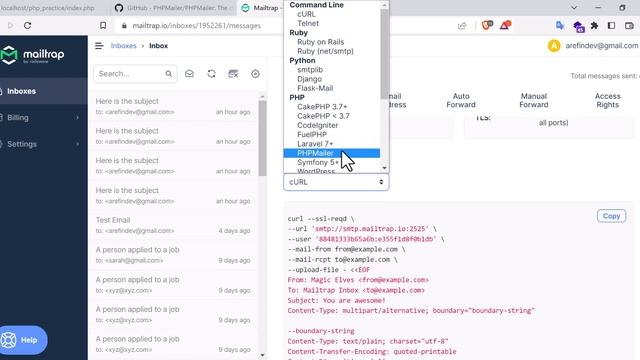Switch to the GitHub PHPMailer browser tab
The height and width of the screenshot is (360, 640).
tap(173, 8)
